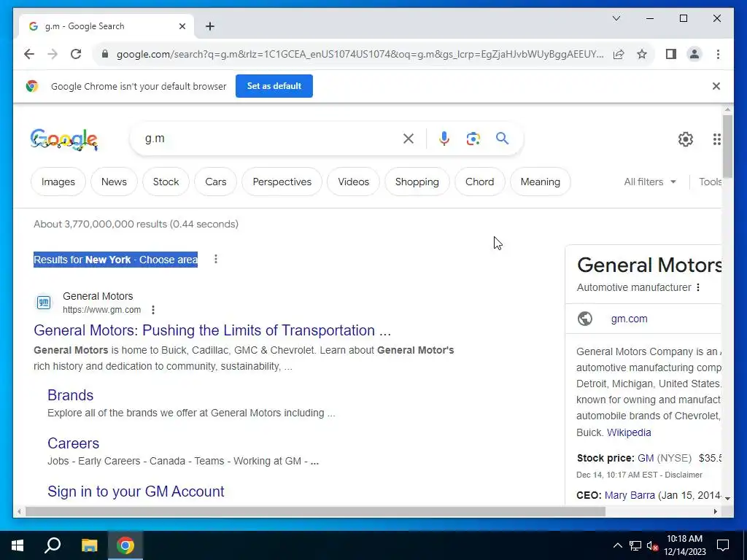Click Choose area link

click(169, 260)
